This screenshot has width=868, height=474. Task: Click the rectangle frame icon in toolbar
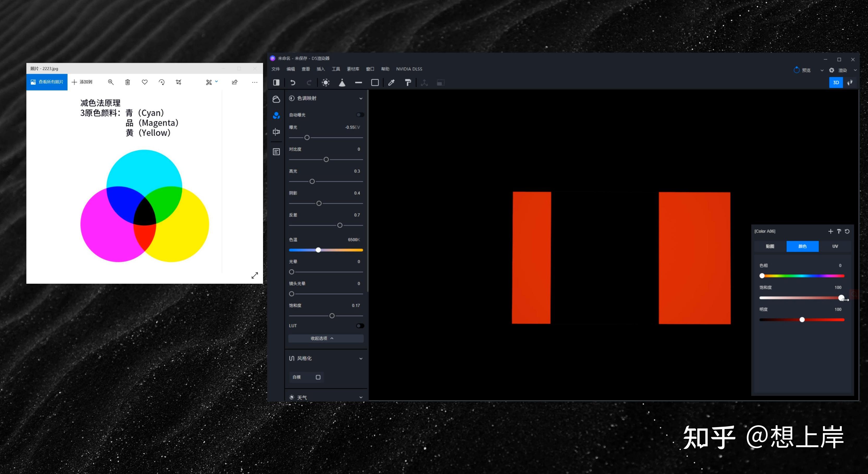tap(375, 83)
